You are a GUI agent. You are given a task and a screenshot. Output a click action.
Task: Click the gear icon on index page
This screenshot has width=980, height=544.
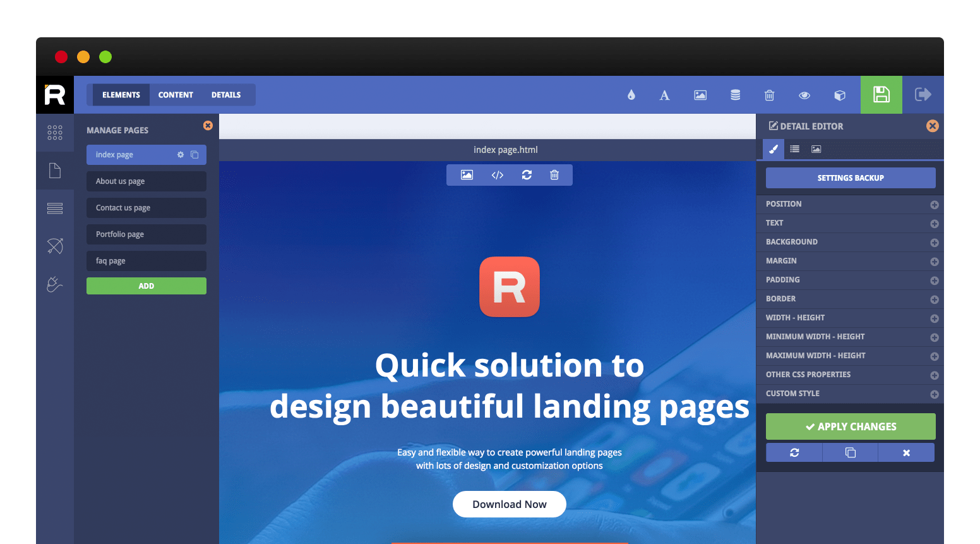pos(181,154)
